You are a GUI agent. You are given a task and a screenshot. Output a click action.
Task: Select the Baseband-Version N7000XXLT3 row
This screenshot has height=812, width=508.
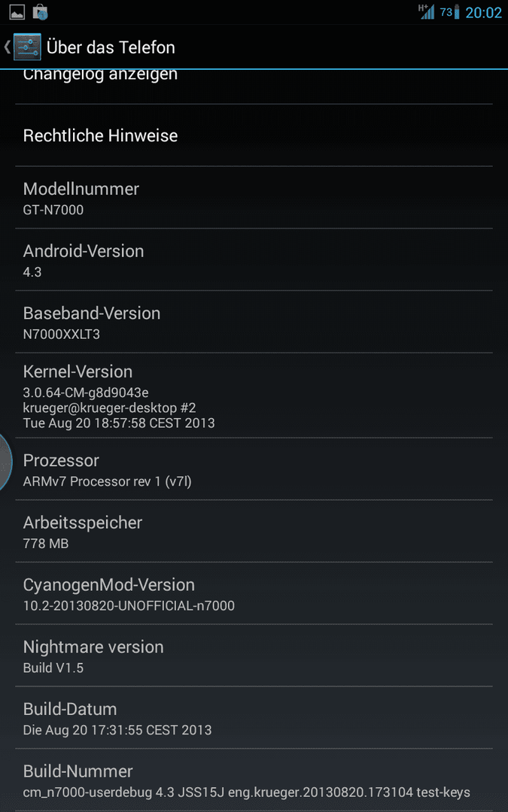pos(254,322)
